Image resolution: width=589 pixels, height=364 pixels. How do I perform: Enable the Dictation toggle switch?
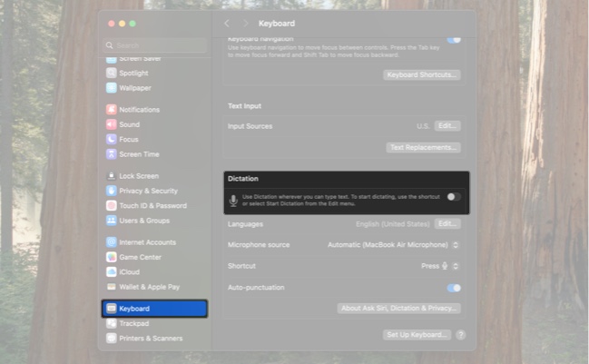tap(454, 197)
